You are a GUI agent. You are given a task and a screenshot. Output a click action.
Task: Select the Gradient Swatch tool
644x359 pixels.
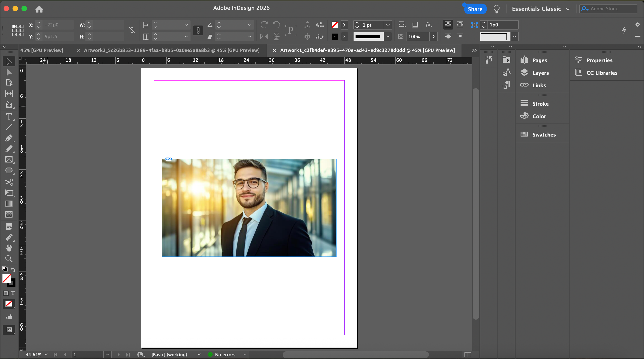pos(9,204)
